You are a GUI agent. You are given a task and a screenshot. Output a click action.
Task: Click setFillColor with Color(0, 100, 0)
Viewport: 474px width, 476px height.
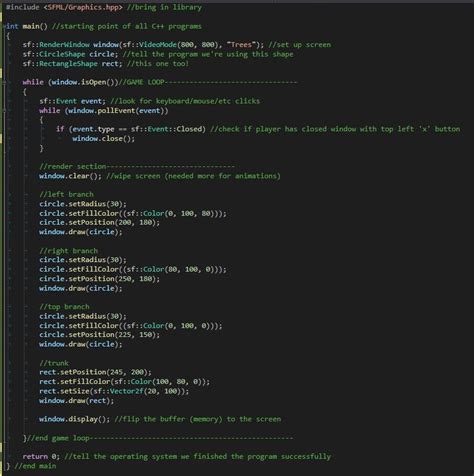pyautogui.click(x=131, y=325)
